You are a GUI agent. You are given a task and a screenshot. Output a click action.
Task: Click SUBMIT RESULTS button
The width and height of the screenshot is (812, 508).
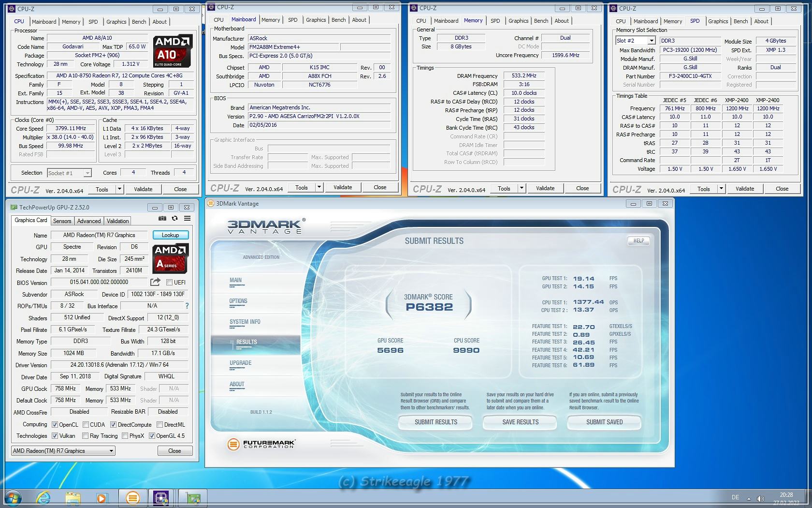coord(435,422)
